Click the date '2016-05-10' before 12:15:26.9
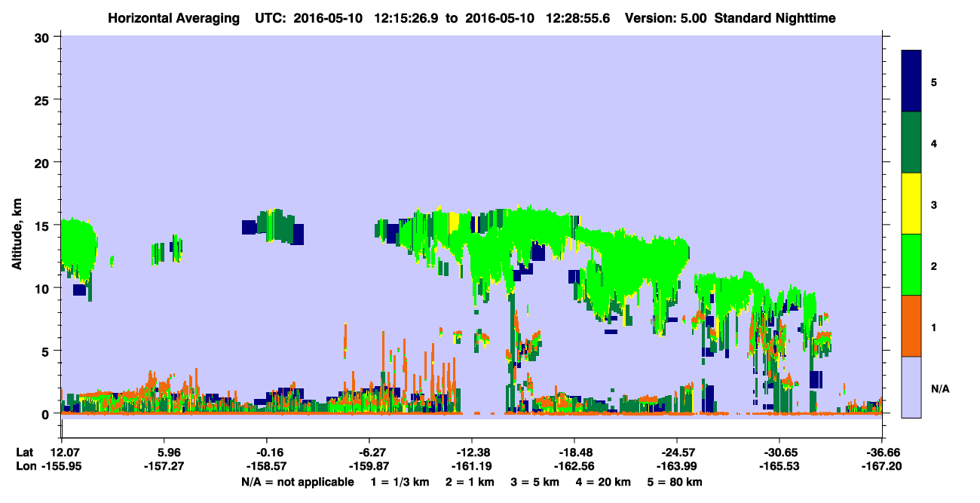This screenshot has height=503, width=980. point(327,17)
